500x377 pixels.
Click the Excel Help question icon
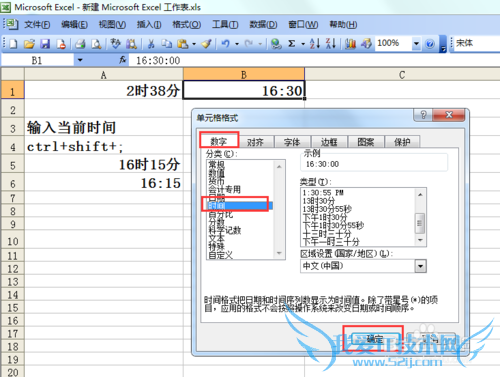pyautogui.click(x=430, y=44)
